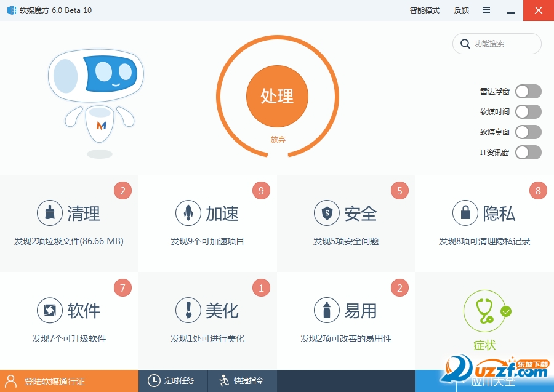Click the rocket icon for 加速
Screen dimensions: 554x392
point(188,213)
